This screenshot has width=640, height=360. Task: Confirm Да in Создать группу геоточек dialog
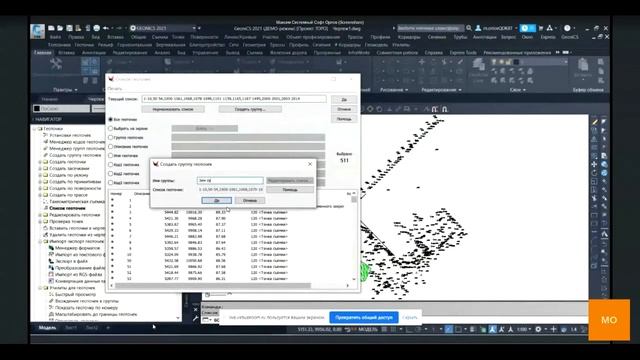(x=217, y=200)
